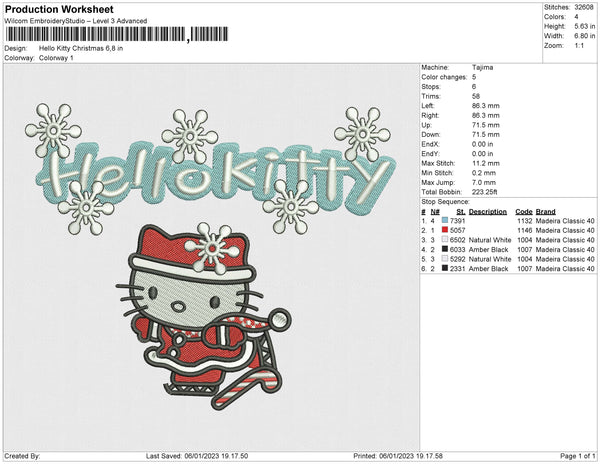Click the 'Down:' label
The height and width of the screenshot is (464, 600).
point(431,134)
